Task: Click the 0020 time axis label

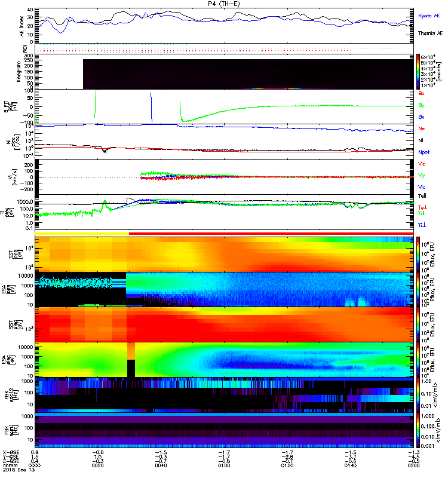Action: [97, 465]
